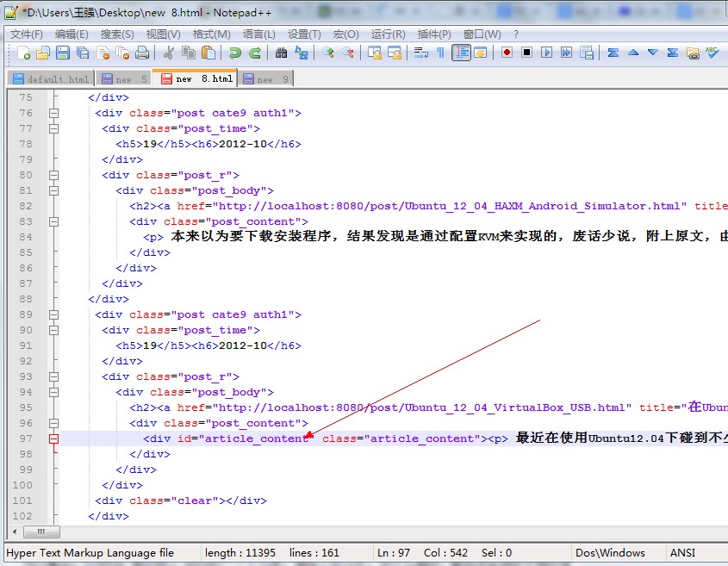Open the 搜索(S) menu
728x566 pixels.
point(117,34)
